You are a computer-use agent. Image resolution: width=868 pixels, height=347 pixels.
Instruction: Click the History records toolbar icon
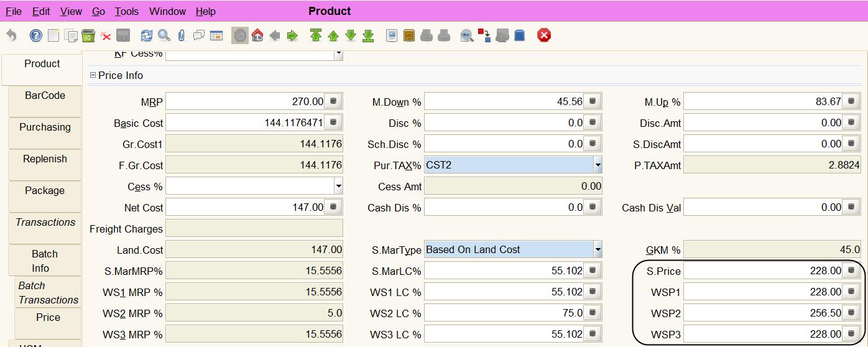(x=240, y=35)
